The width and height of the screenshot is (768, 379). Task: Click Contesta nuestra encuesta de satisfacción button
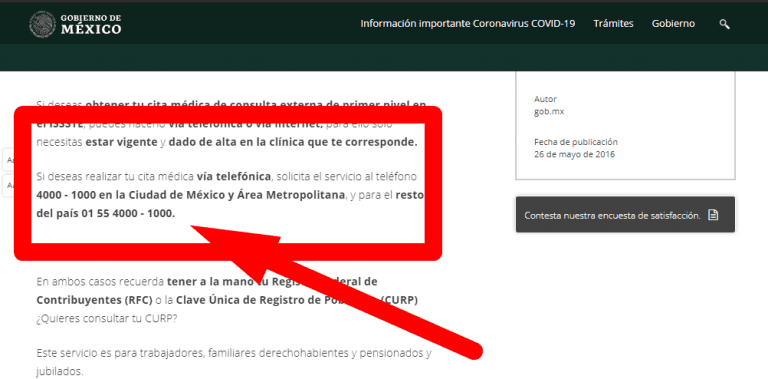625,214
